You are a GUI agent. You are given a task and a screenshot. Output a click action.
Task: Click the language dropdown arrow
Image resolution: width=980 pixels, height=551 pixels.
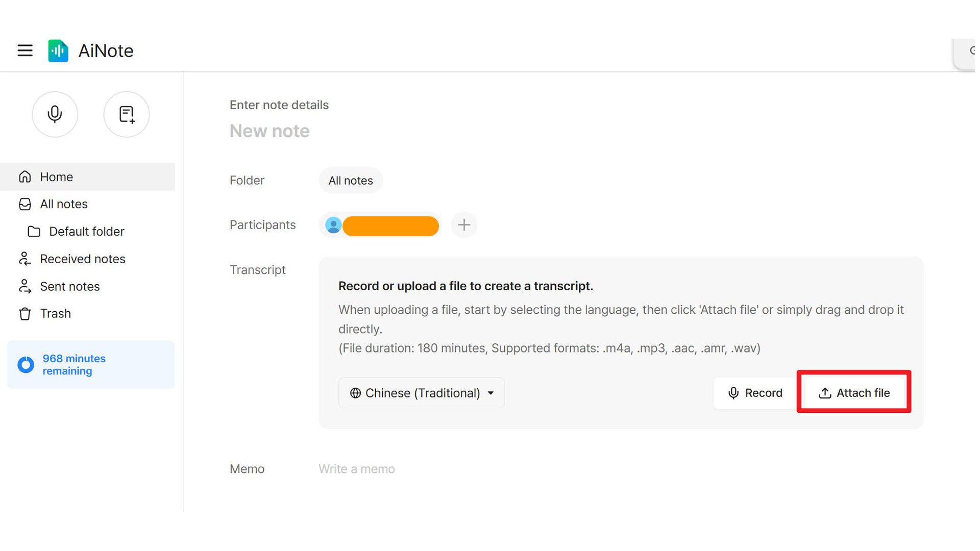[491, 393]
